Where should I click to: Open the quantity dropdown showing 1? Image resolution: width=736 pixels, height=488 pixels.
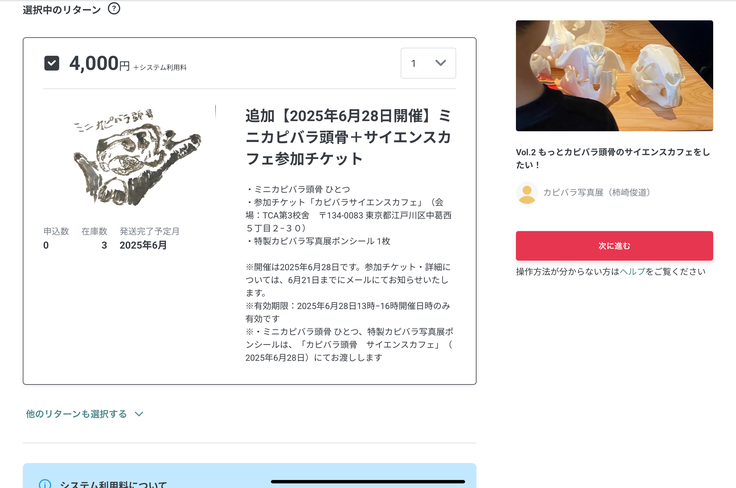pos(428,63)
